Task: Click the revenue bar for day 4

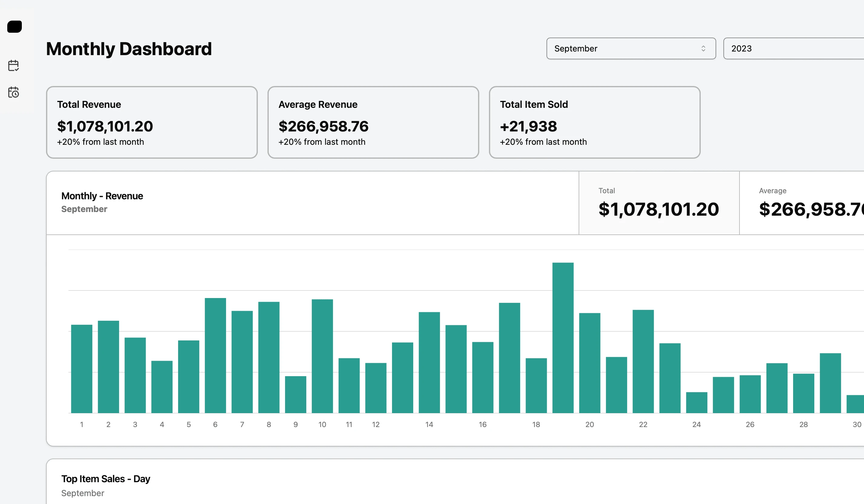Action: (x=162, y=387)
